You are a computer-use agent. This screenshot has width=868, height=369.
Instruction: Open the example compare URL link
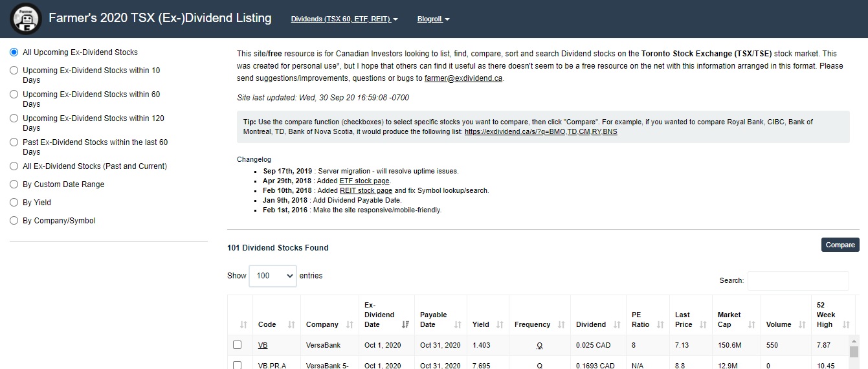point(541,131)
